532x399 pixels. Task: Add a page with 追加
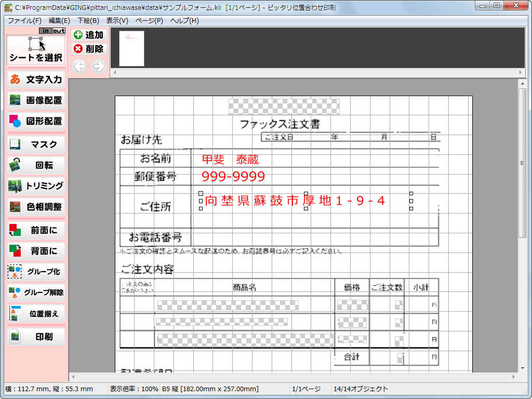[89, 35]
